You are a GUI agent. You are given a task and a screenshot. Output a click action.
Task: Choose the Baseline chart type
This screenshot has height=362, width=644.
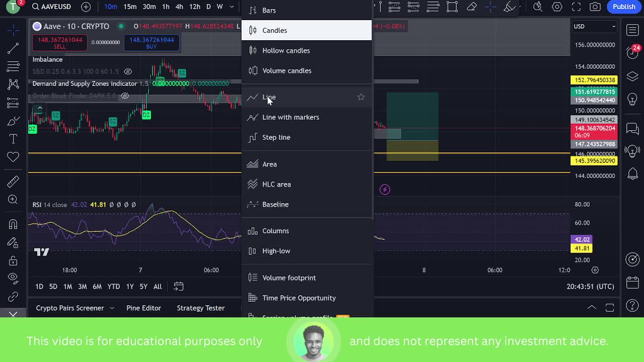point(306,204)
